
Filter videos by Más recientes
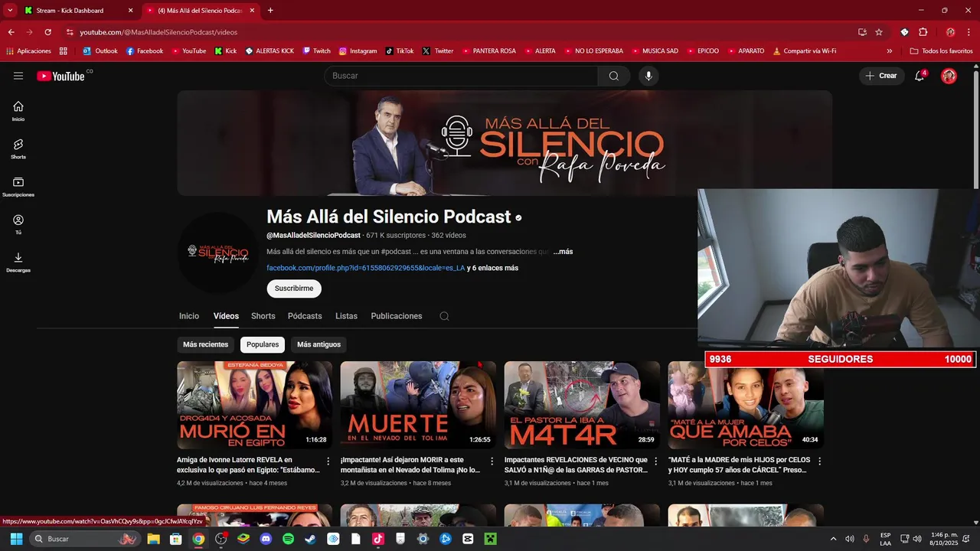[x=205, y=344]
